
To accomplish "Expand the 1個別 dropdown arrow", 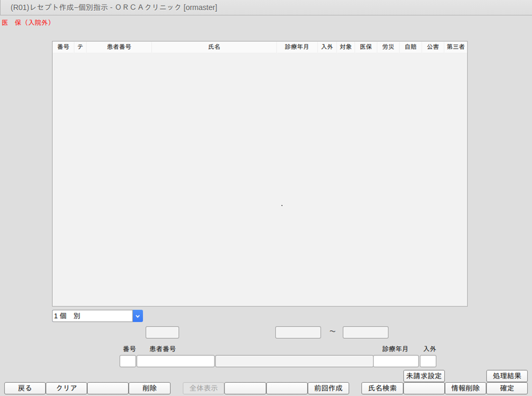I will click(x=137, y=316).
